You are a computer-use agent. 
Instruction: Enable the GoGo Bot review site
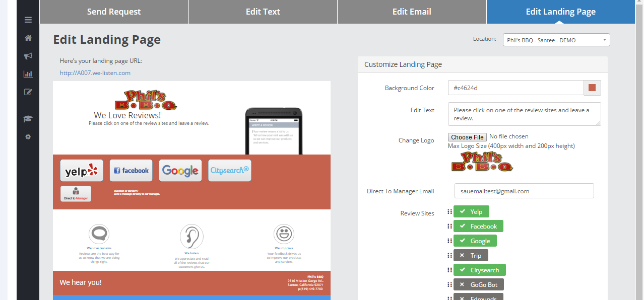pyautogui.click(x=478, y=285)
